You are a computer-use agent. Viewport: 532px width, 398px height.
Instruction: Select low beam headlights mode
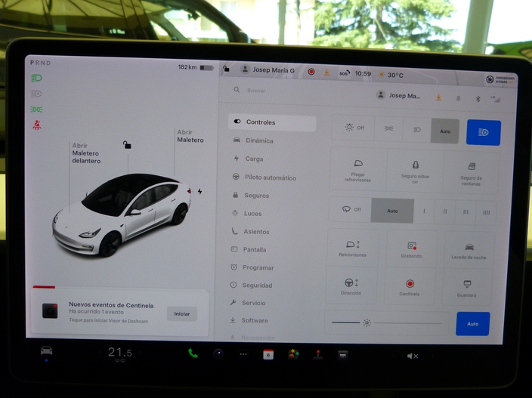tap(417, 129)
